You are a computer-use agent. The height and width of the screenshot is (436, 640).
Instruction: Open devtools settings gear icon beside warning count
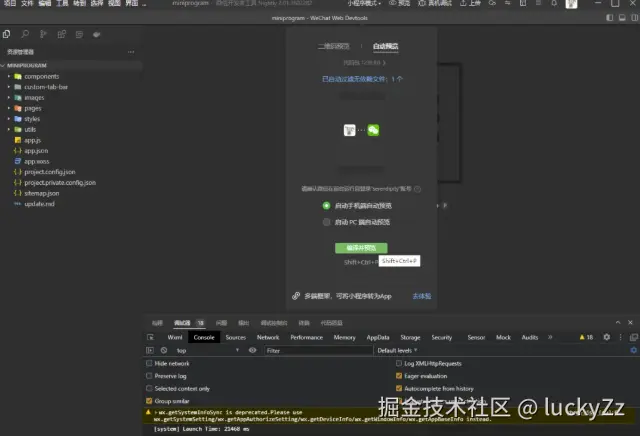click(607, 337)
